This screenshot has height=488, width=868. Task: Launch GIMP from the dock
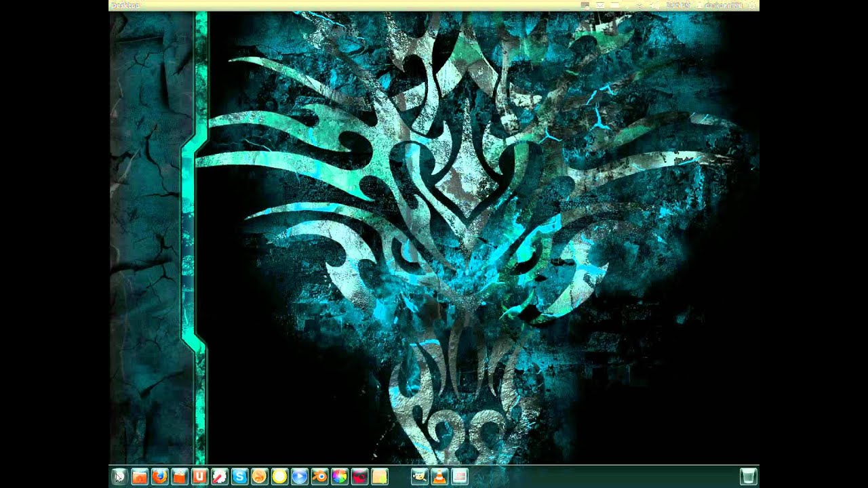click(x=420, y=476)
